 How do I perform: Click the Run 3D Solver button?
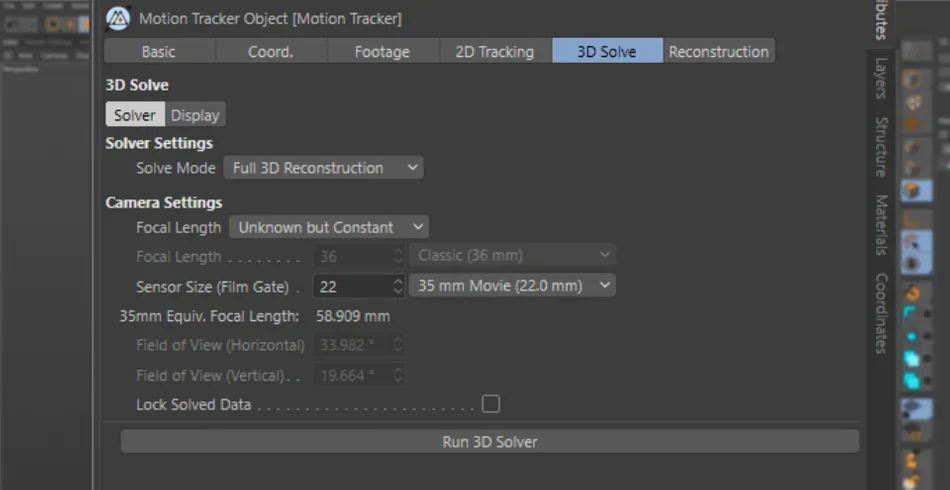(x=490, y=442)
